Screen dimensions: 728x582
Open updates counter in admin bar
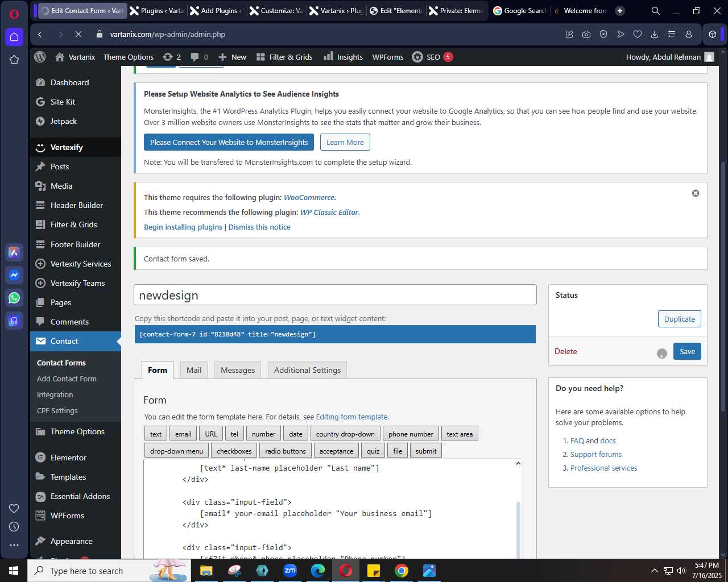pos(172,57)
